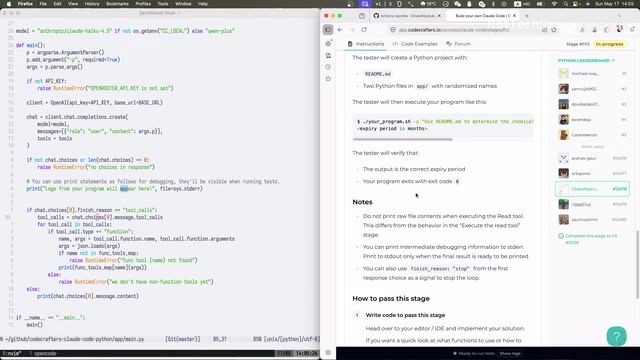Toggle the browser sidebar button
This screenshot has height=360, width=640.
(328, 30)
